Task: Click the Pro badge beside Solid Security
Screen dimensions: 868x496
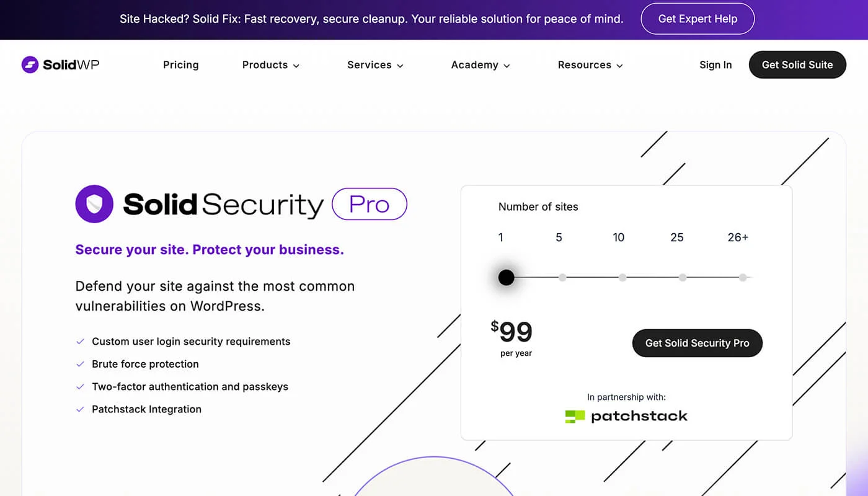Action: (x=370, y=204)
